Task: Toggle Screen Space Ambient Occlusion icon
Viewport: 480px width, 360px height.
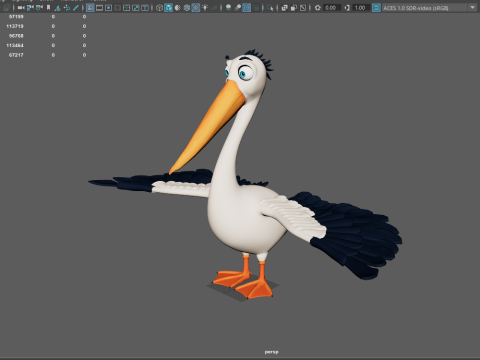Action: 228,7
